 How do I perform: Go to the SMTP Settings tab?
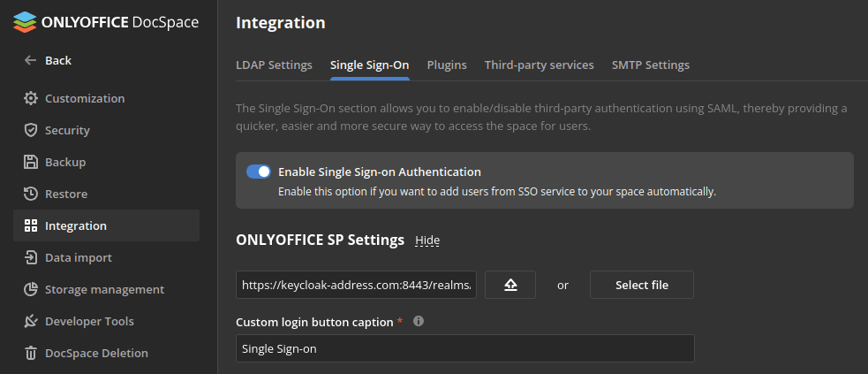[651, 65]
